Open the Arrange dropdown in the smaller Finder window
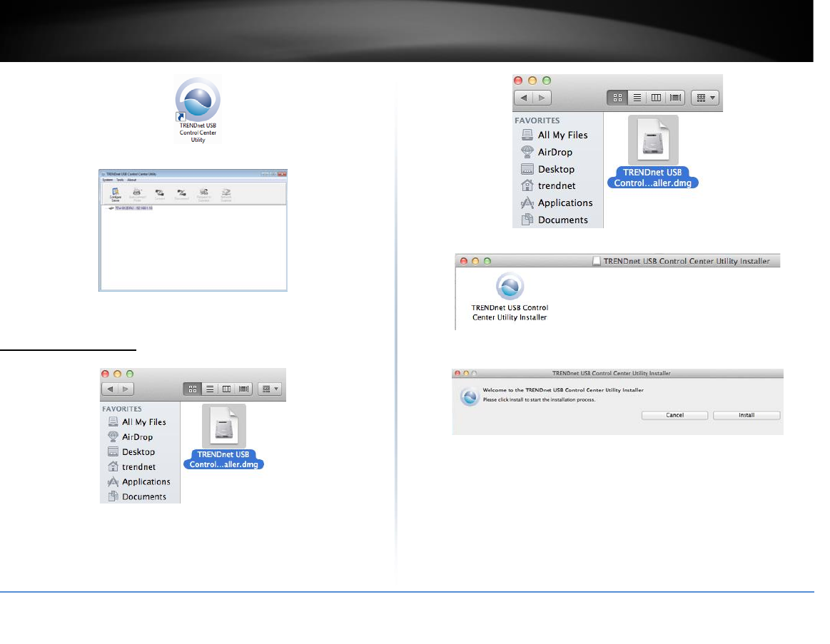Viewport: 830px width, 644px height. 270,389
